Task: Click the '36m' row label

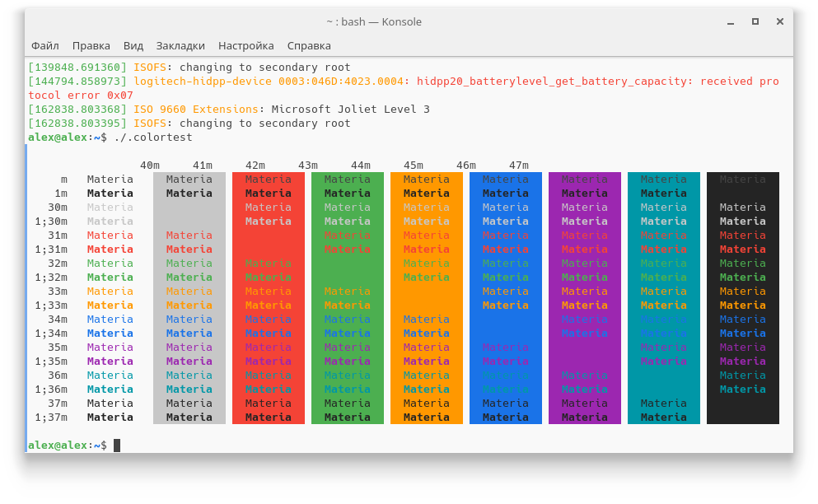Action: point(58,376)
